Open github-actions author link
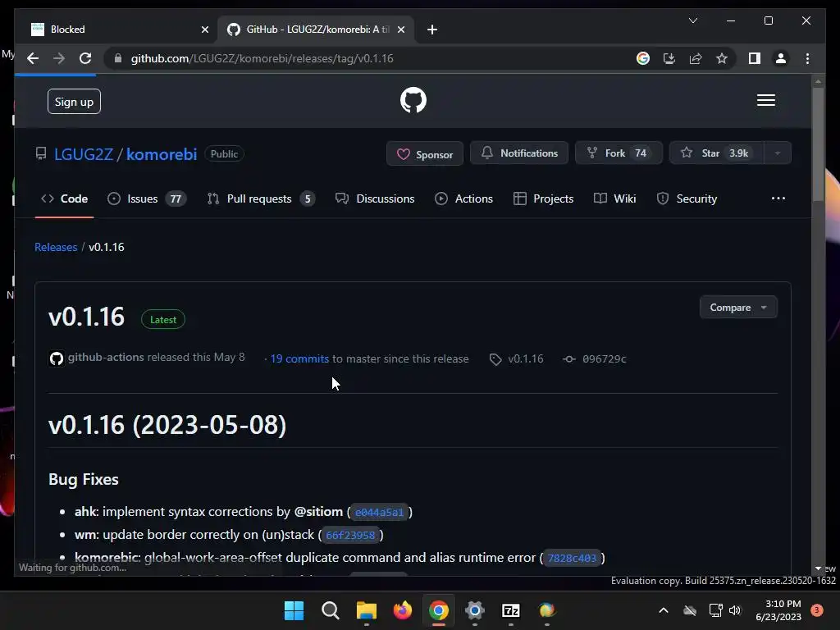The image size is (840, 630). (x=106, y=358)
